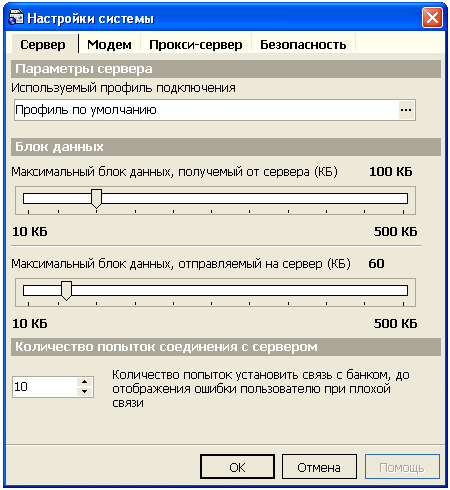This screenshot has height=490, width=450.
Task: Go to the Безопасность tab
Action: (x=303, y=44)
